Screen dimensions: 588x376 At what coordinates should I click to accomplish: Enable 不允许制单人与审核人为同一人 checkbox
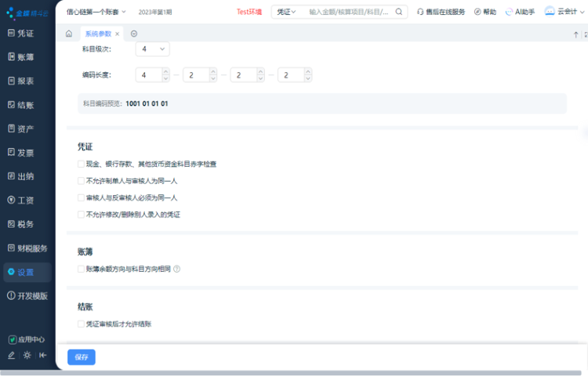[82, 181]
